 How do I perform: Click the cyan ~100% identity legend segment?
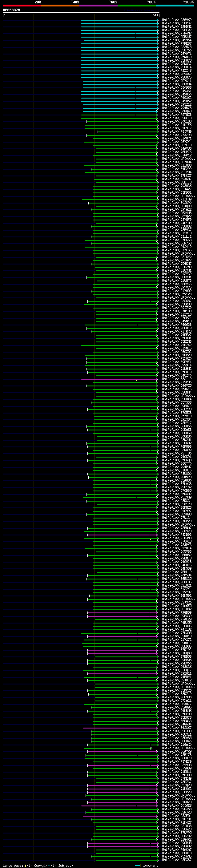point(175,6)
